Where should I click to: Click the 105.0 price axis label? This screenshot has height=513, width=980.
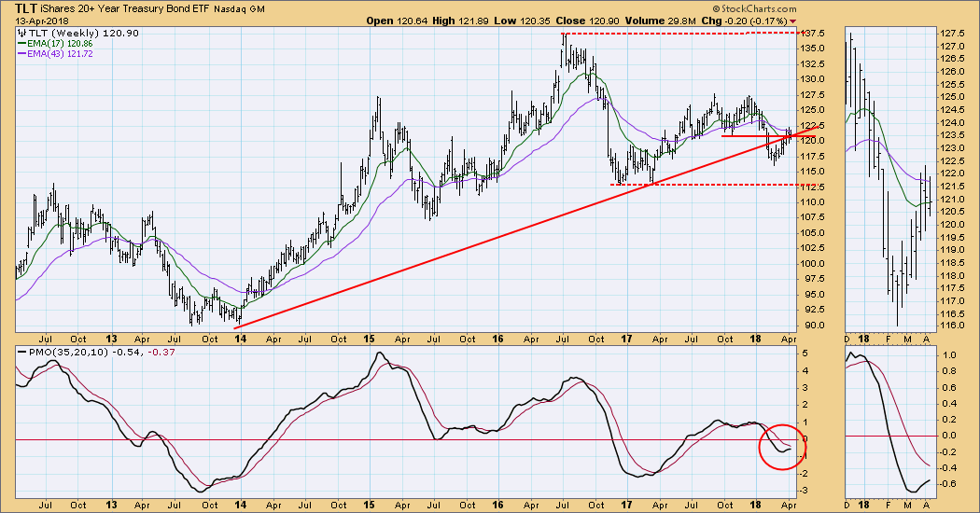point(811,233)
